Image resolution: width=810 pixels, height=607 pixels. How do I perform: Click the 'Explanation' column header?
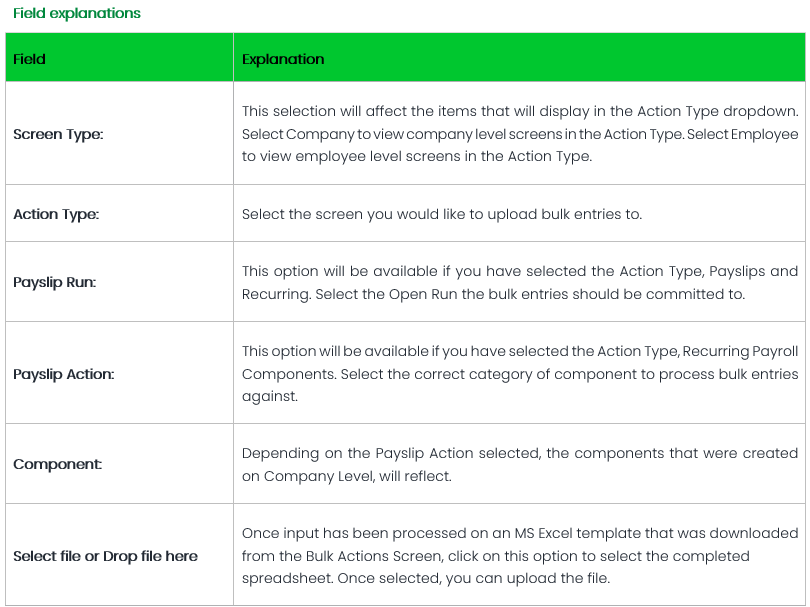click(283, 59)
